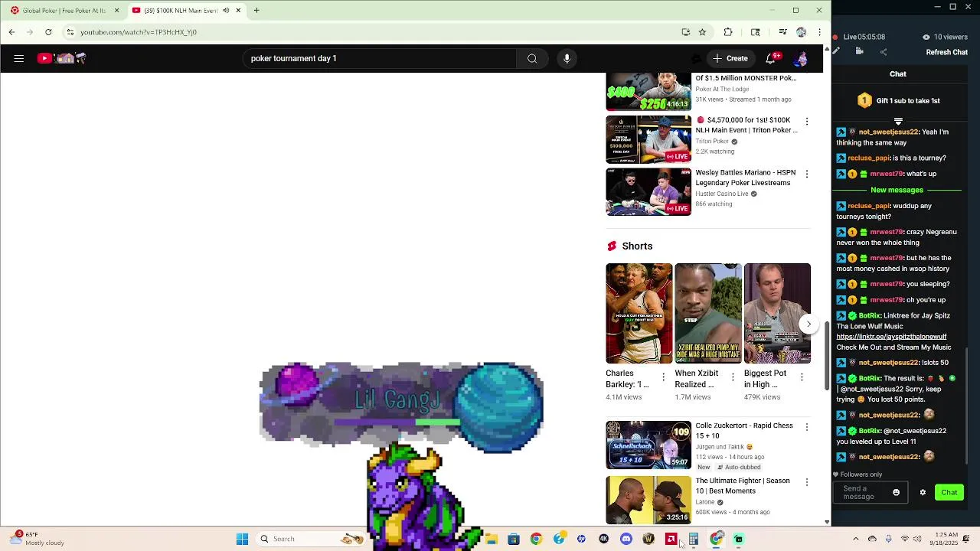Click the clip camera icon in stream panel

coord(860,51)
